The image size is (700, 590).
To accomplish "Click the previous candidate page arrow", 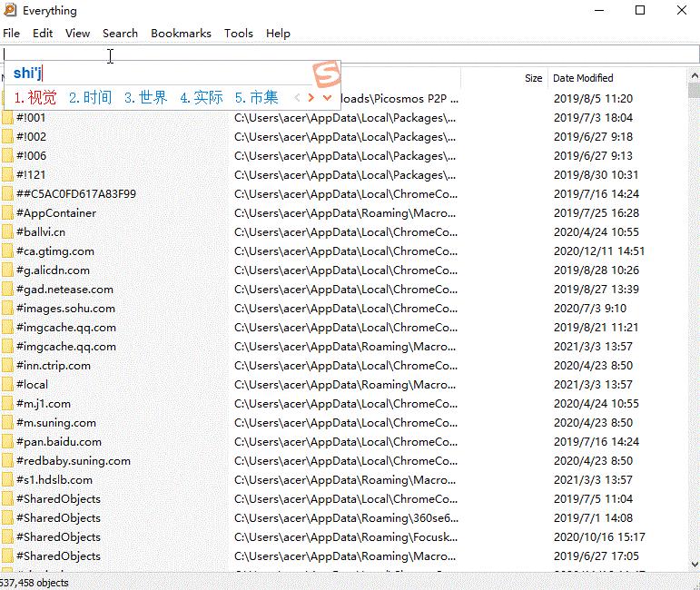I will point(297,97).
